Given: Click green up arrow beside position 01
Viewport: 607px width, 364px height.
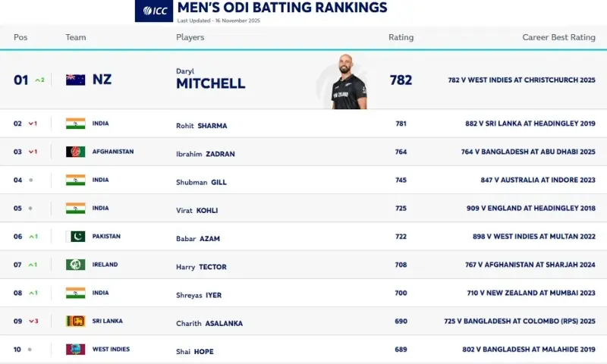Looking at the screenshot, I should tap(39, 80).
